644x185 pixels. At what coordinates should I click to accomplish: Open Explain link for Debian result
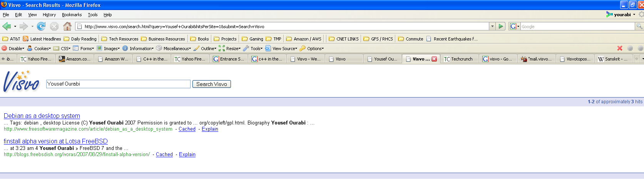click(x=210, y=129)
